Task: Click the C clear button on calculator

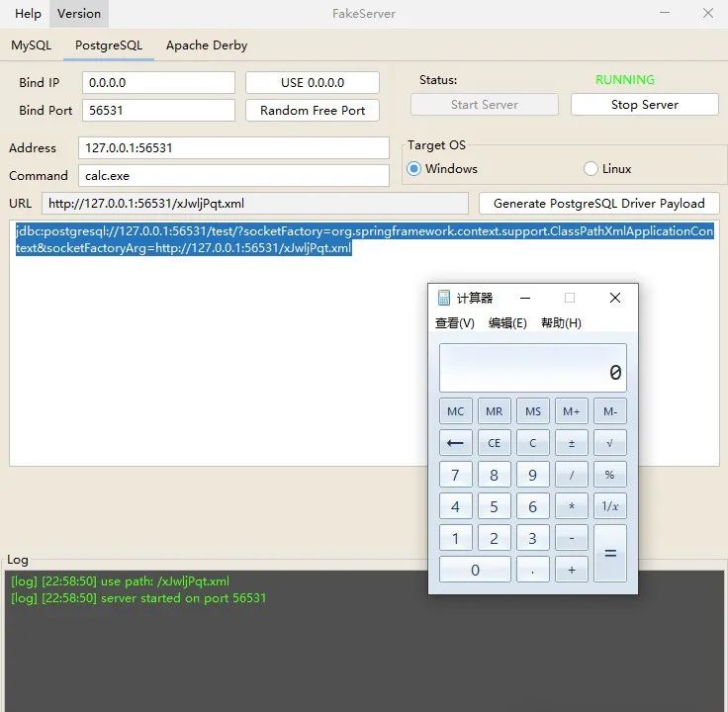Action: (x=533, y=443)
